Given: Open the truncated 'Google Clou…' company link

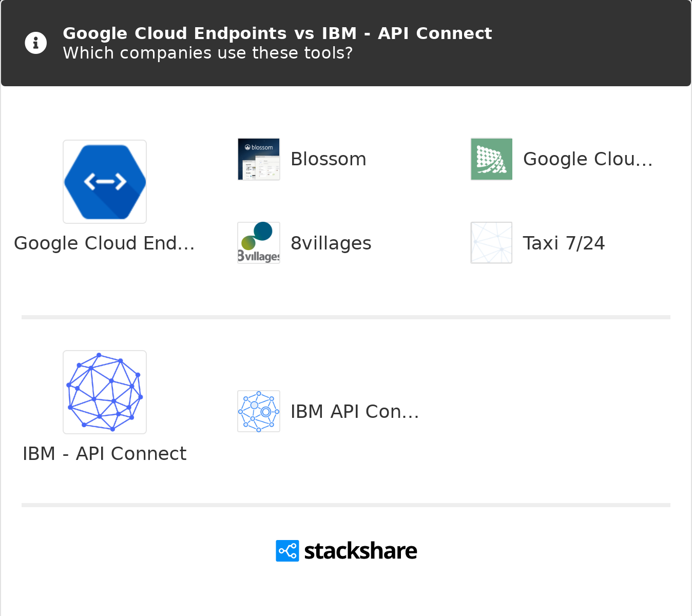Looking at the screenshot, I should point(587,159).
